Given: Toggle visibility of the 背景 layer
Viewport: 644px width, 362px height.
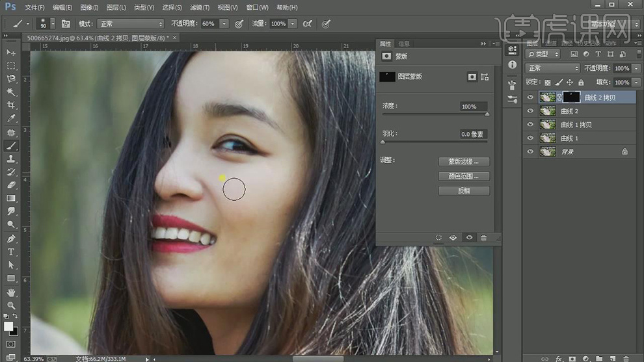Looking at the screenshot, I should (530, 151).
